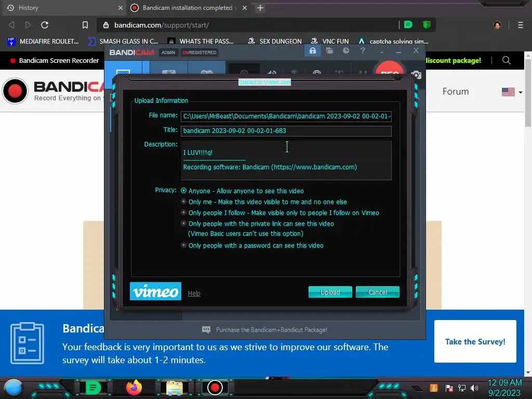This screenshot has width=532, height=399.
Task: Click Take the Survey button
Action: click(475, 341)
